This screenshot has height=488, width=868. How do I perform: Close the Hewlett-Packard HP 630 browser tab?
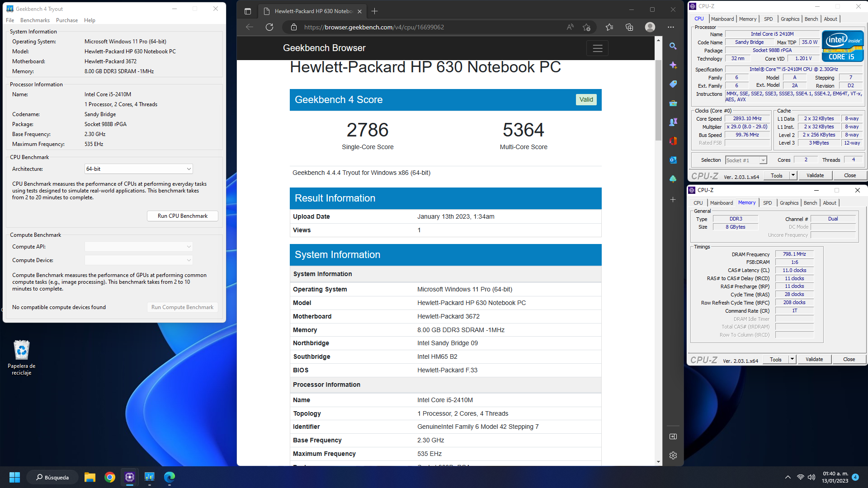(x=359, y=11)
